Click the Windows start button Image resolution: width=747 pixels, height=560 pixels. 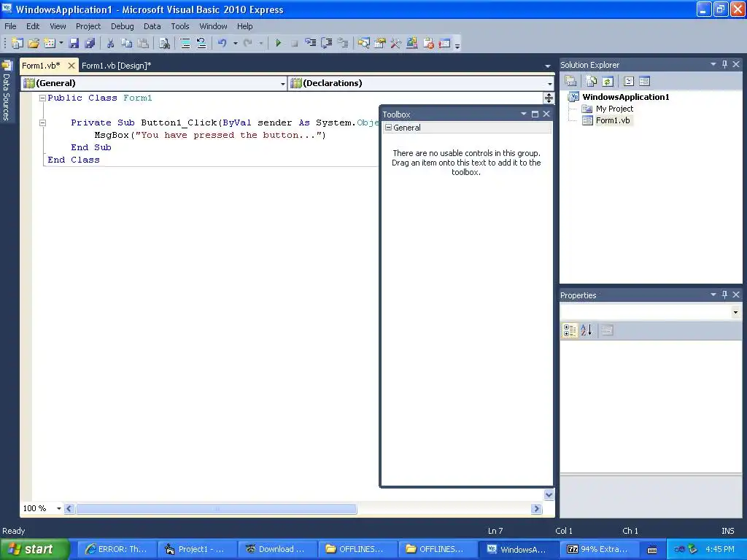(34, 549)
